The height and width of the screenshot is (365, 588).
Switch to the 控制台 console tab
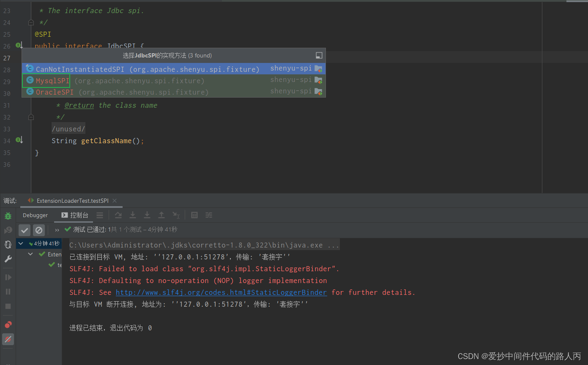[x=75, y=215]
